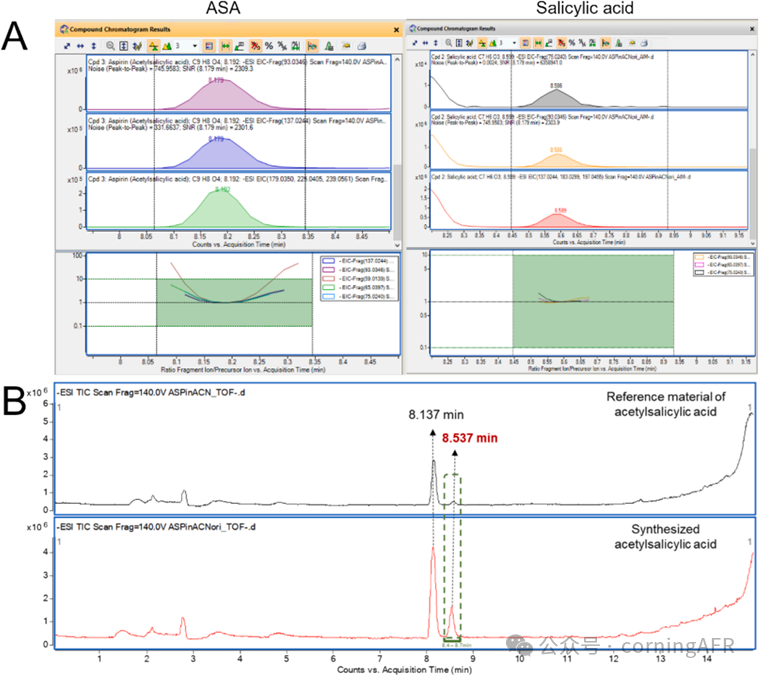Click 8.586 peak label in gray Salicylic chromatogram
This screenshot has width=759, height=676.
(x=556, y=86)
